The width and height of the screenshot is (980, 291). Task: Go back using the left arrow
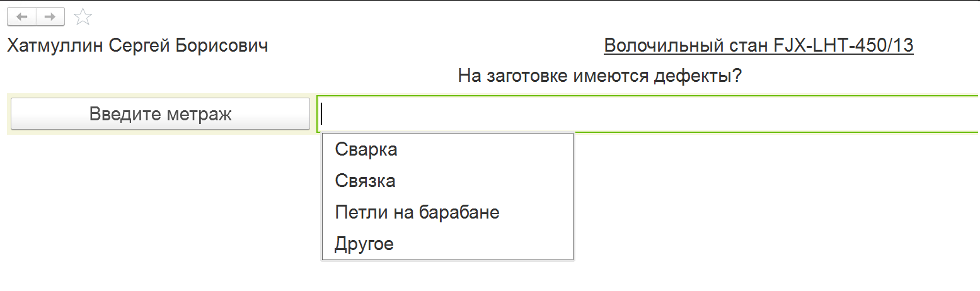[x=22, y=17]
